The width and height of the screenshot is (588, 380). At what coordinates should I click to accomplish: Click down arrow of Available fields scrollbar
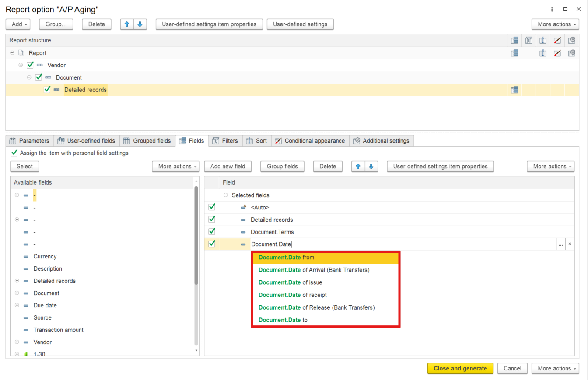click(x=196, y=351)
